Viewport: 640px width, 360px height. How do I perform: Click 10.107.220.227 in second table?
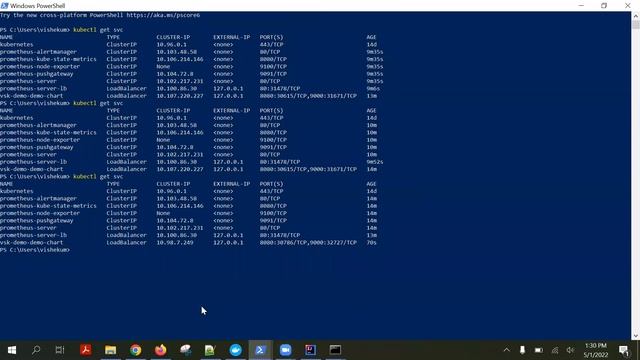[x=180, y=169]
